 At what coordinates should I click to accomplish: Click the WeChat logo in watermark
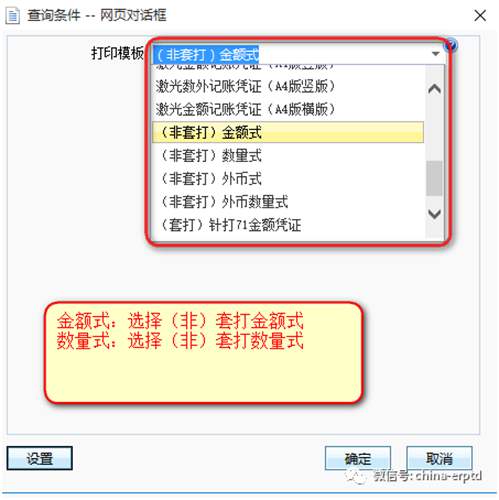(357, 476)
